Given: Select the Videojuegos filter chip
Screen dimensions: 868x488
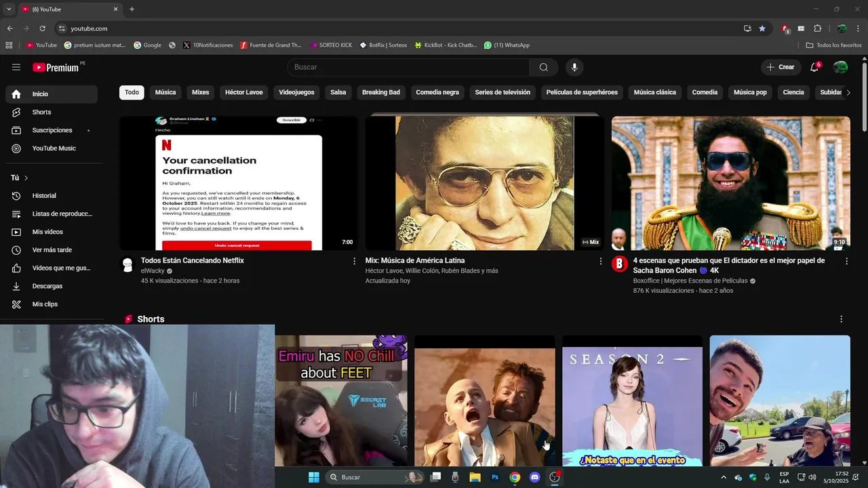Looking at the screenshot, I should coord(296,92).
